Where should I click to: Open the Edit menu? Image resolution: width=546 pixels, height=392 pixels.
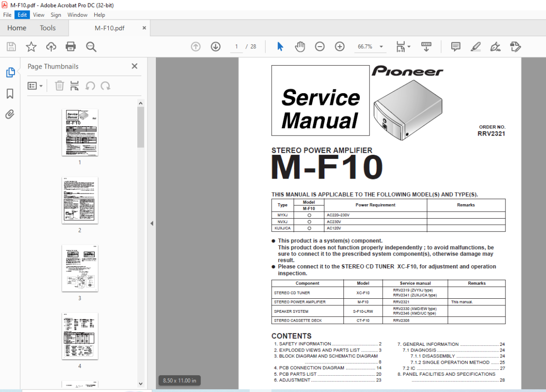click(22, 15)
